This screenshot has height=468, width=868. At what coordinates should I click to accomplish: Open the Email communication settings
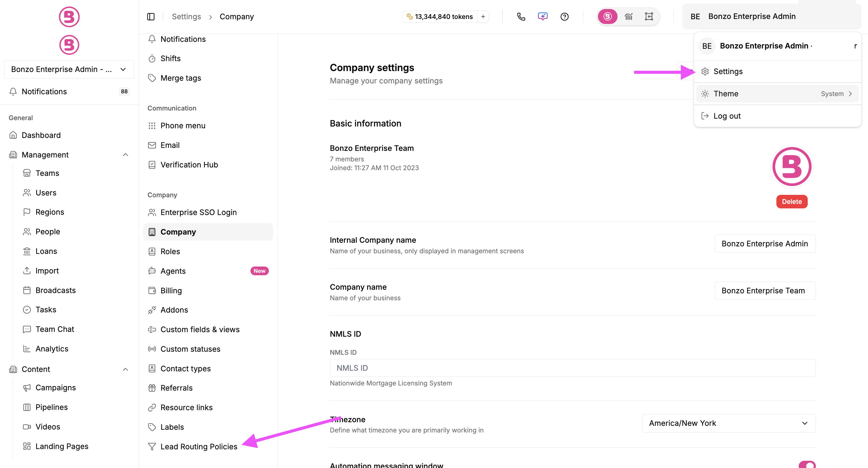point(208,145)
